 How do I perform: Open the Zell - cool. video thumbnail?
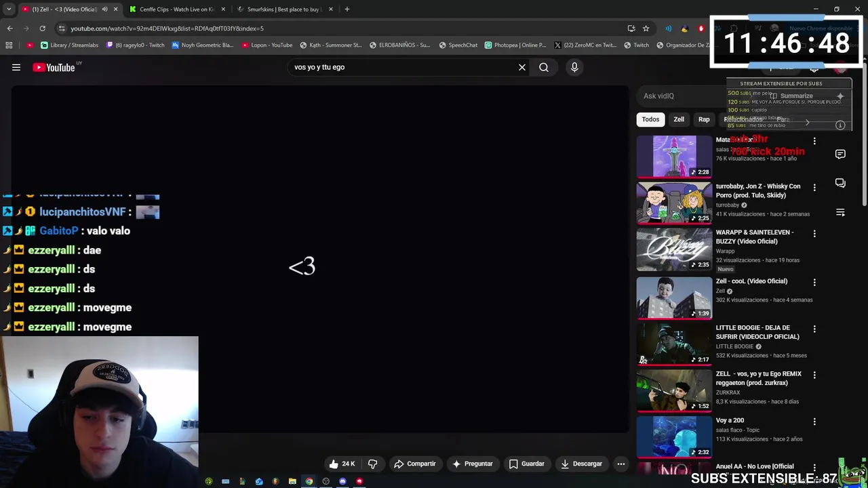point(674,298)
